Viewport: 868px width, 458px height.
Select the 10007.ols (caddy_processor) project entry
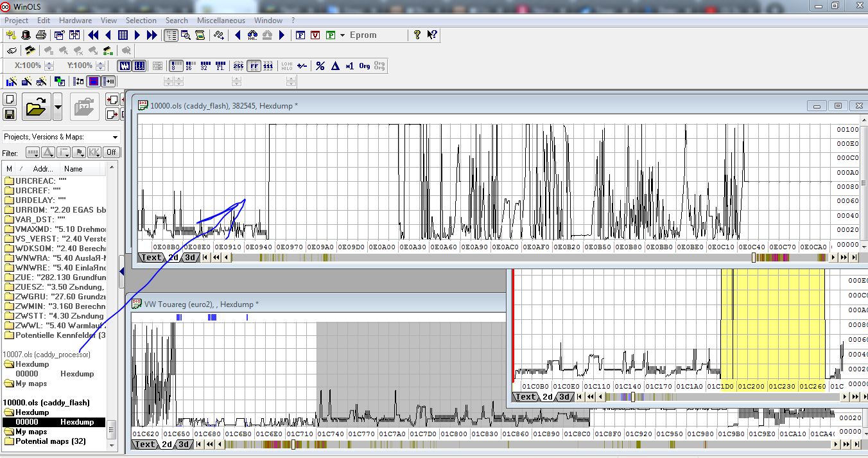tap(46, 355)
